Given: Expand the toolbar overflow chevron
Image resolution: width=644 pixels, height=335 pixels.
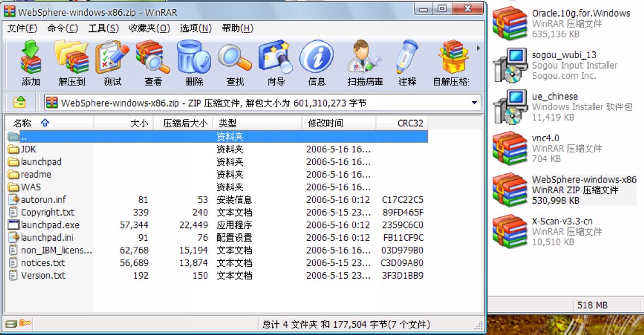Looking at the screenshot, I should coord(478,49).
